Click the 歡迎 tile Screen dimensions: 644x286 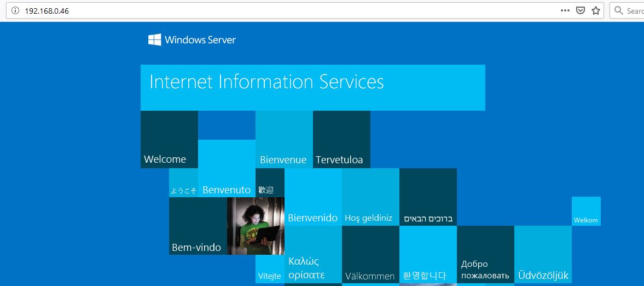[270, 182]
